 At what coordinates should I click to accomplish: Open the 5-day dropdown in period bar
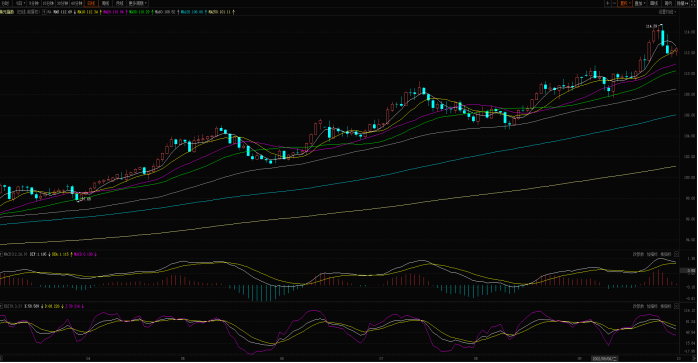(x=20, y=3)
